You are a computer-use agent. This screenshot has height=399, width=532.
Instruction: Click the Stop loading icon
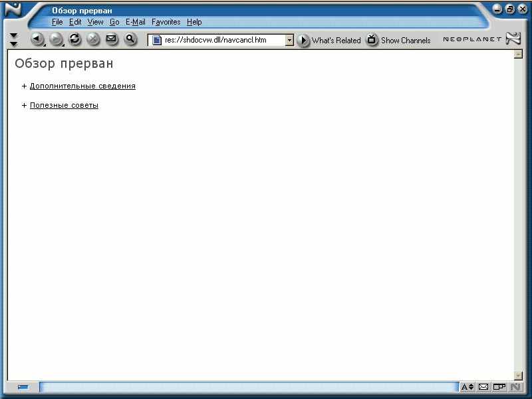93,39
